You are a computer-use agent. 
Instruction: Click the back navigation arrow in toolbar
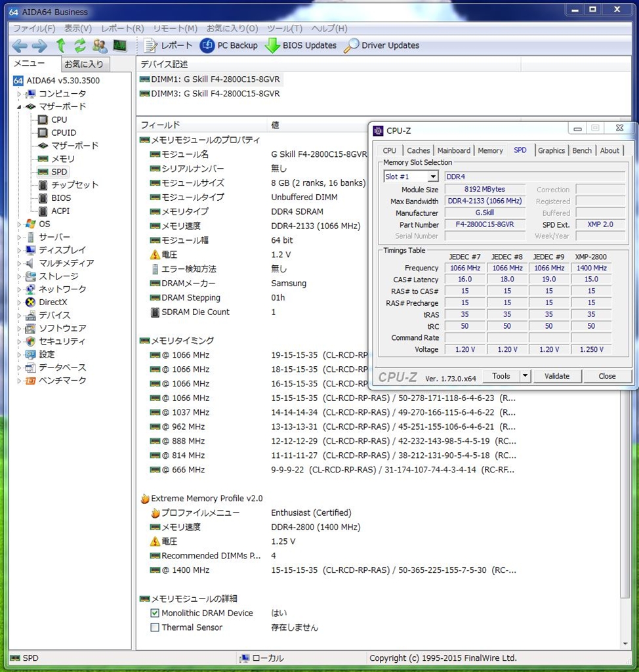click(19, 45)
